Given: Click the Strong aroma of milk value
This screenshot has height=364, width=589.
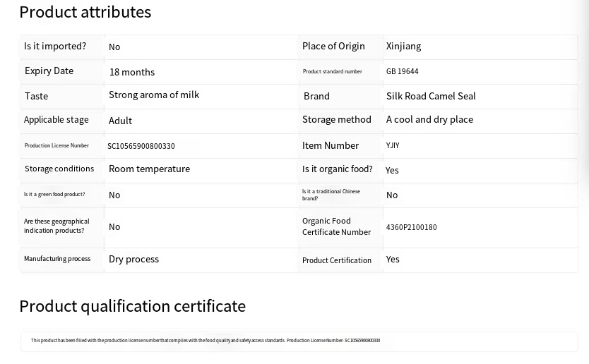Looking at the screenshot, I should [154, 95].
